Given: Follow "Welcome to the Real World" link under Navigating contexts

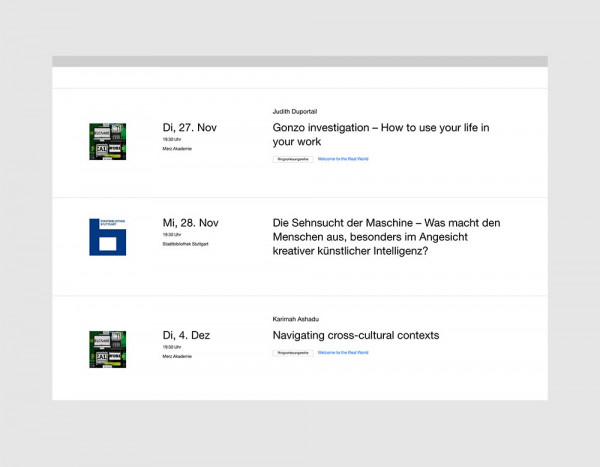Looking at the screenshot, I should pyautogui.click(x=343, y=353).
